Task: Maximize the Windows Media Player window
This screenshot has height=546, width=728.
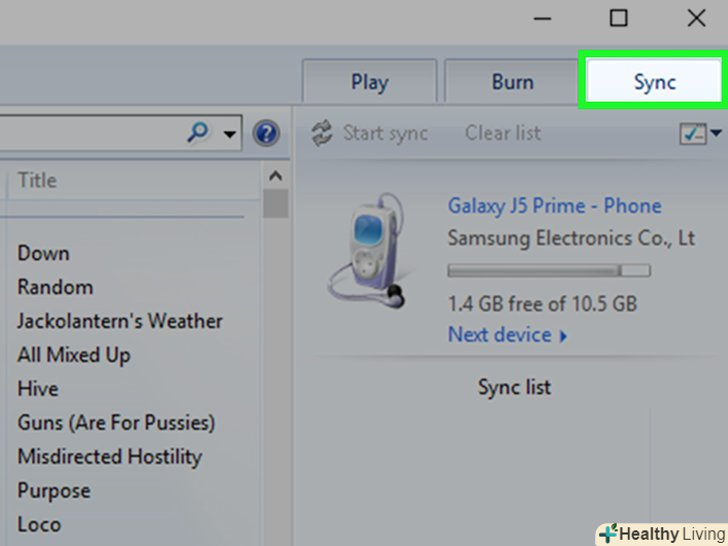Action: (x=618, y=18)
